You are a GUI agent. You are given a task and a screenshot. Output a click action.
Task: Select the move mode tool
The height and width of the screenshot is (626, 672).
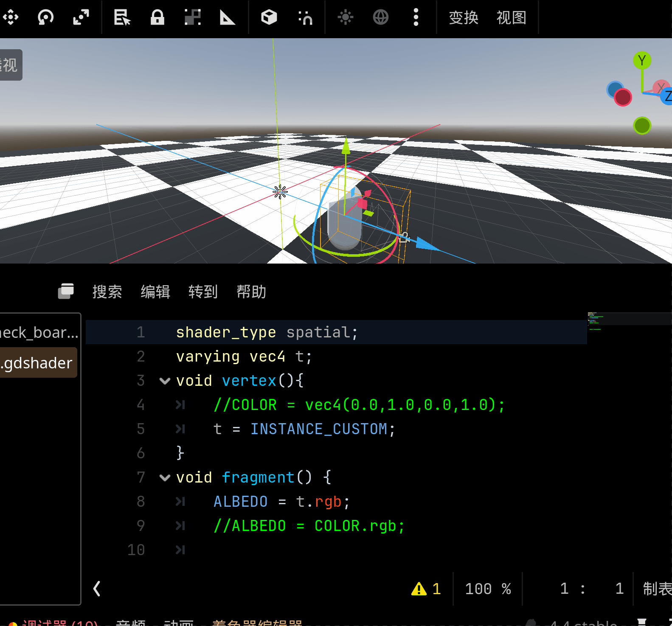[x=11, y=17]
